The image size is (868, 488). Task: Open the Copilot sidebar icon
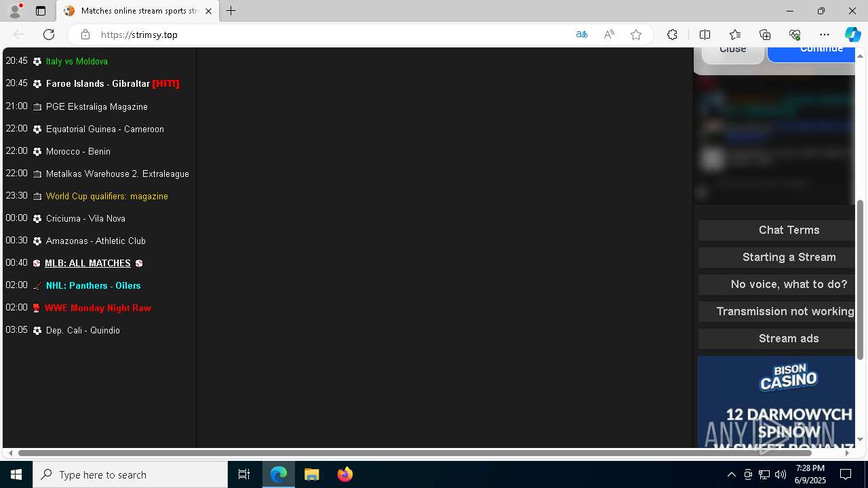click(x=852, y=35)
